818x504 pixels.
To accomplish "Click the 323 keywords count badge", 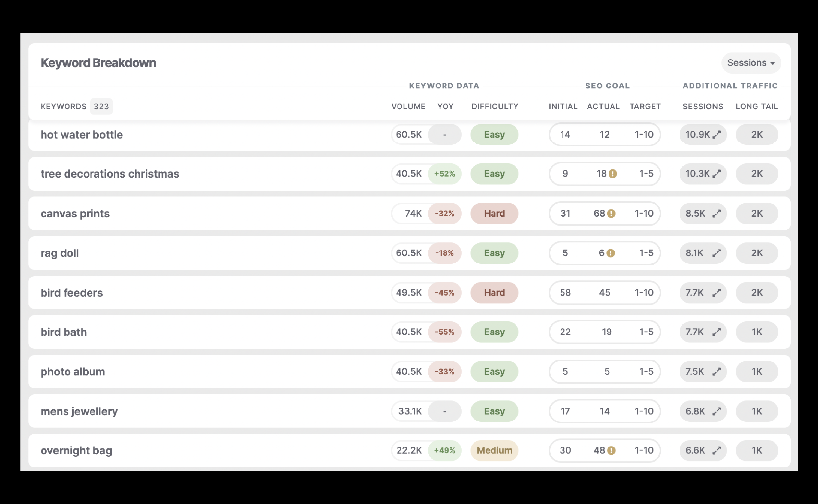I will (101, 106).
